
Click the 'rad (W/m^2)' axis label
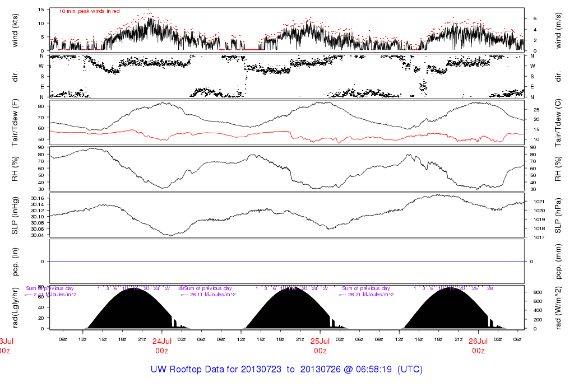pyautogui.click(x=558, y=308)
